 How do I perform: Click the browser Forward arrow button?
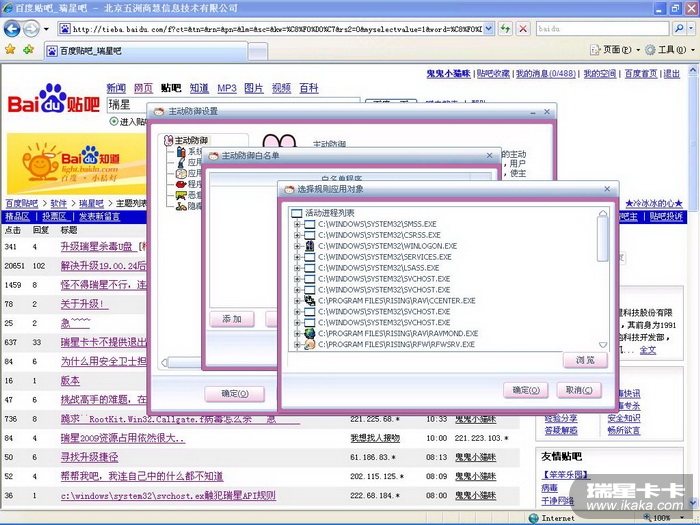31,29
